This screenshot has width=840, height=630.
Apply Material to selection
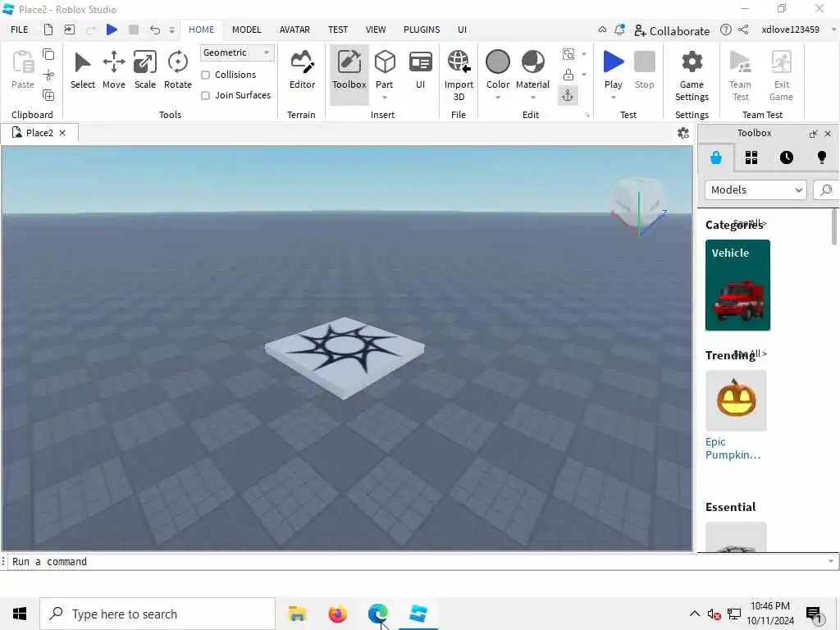pos(532,70)
